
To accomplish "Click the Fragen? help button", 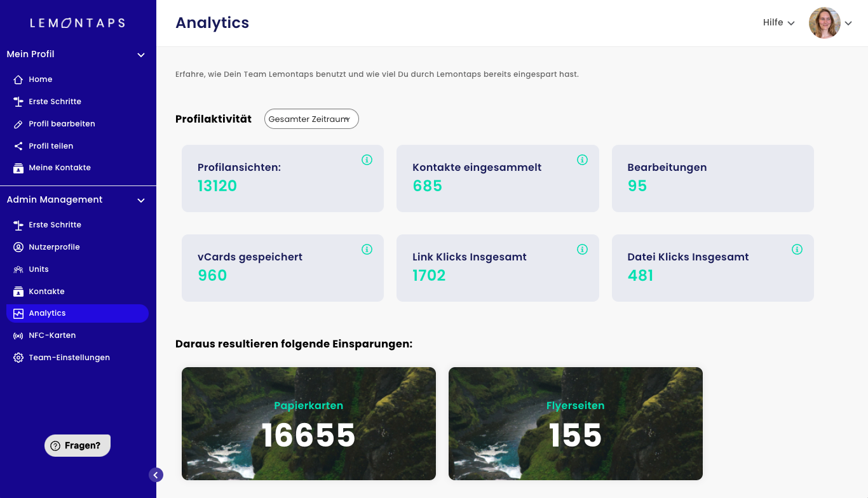I will 78,445.
